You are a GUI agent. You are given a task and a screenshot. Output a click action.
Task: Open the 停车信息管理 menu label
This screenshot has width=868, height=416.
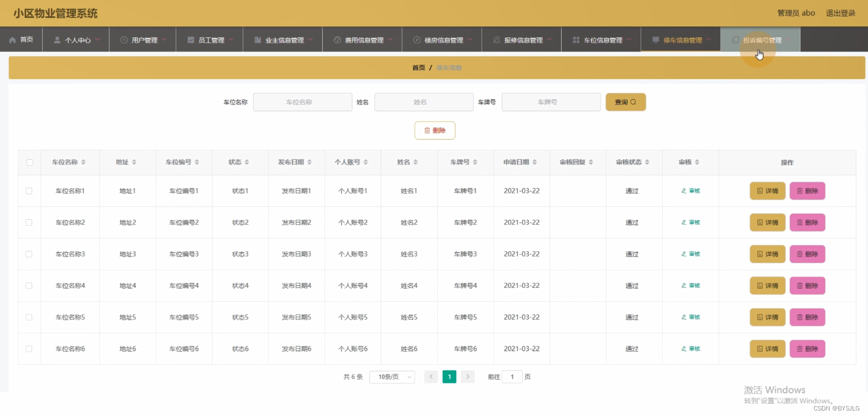click(683, 40)
